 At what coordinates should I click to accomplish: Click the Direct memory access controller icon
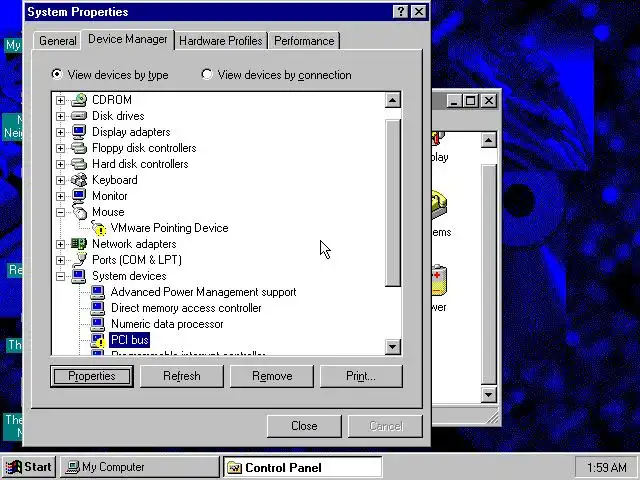tap(98, 308)
